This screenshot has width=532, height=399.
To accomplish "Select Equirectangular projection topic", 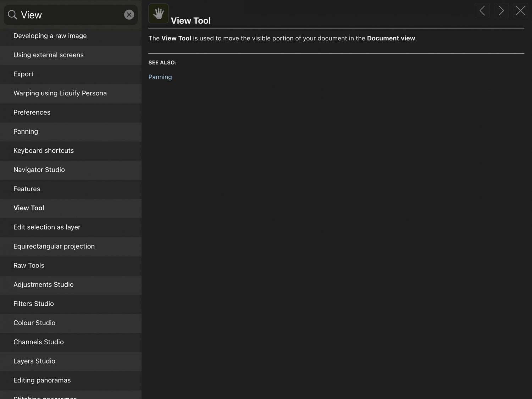I will (x=54, y=246).
